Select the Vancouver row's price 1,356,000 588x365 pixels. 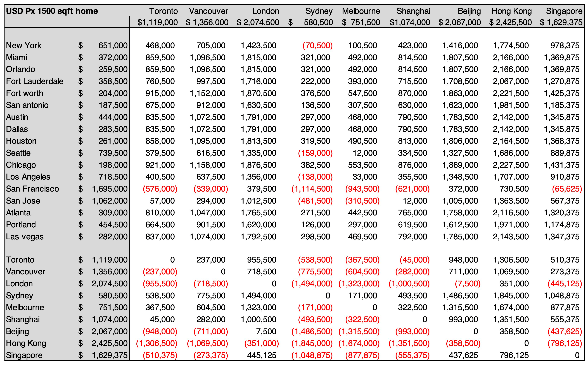click(x=110, y=272)
